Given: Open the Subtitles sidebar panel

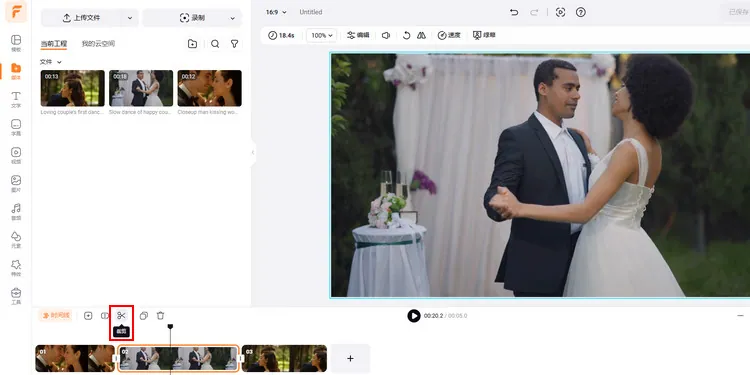Looking at the screenshot, I should coord(16,127).
